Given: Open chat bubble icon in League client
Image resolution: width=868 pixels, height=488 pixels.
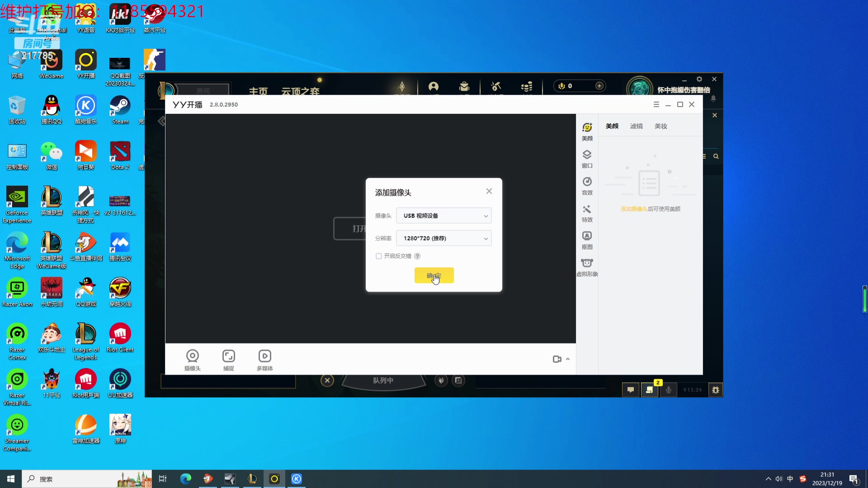Looking at the screenshot, I should (x=631, y=390).
